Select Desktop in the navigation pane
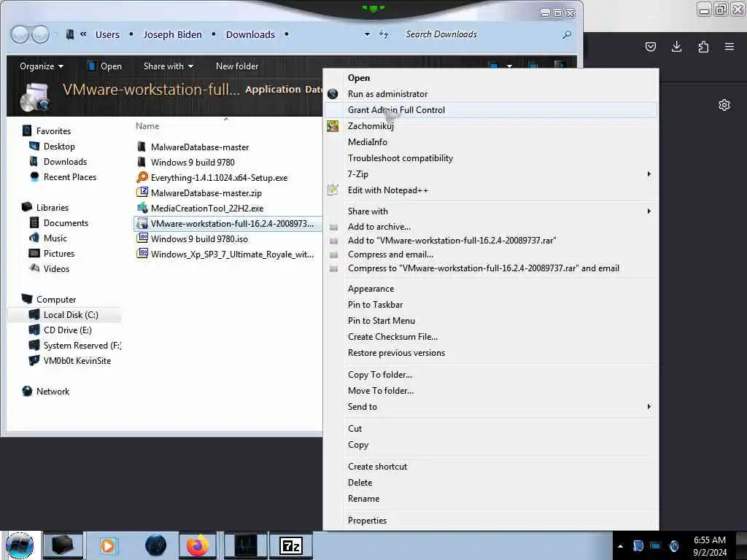The image size is (747, 560). [53, 146]
